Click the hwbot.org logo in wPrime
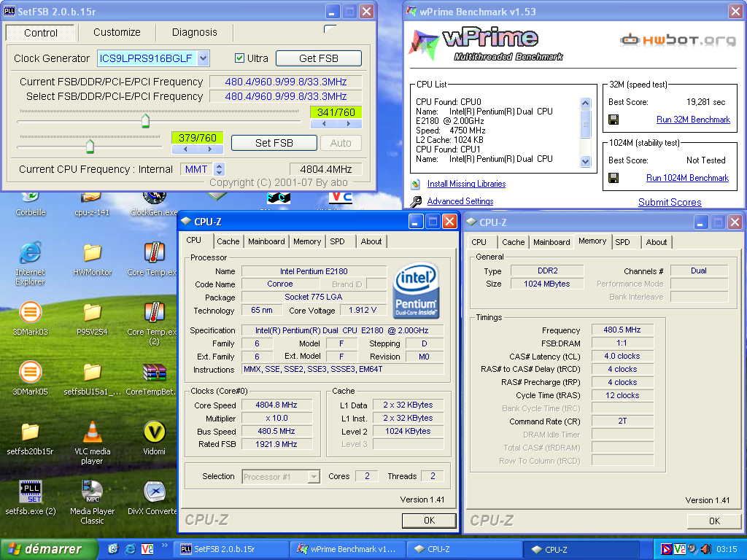The width and height of the screenshot is (747, 560). coord(678,40)
